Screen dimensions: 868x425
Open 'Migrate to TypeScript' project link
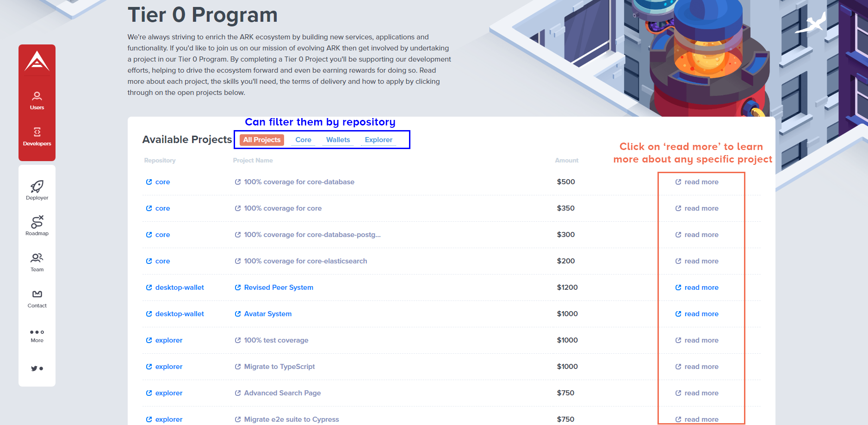point(275,367)
